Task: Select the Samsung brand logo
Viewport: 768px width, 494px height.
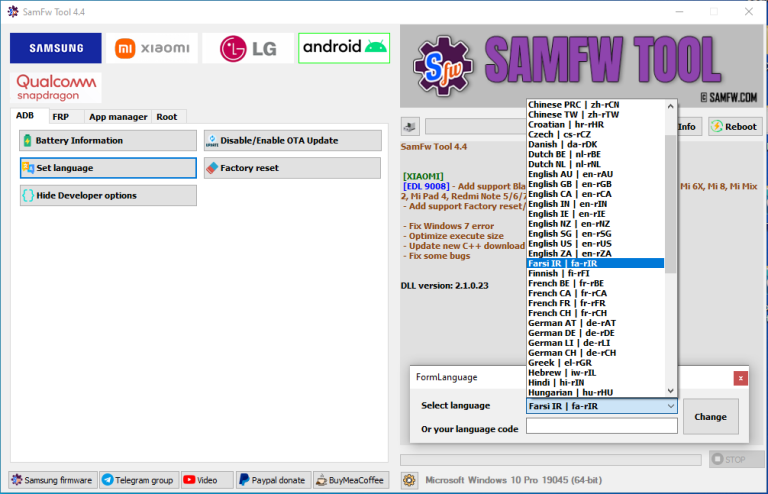Action: click(x=56, y=48)
